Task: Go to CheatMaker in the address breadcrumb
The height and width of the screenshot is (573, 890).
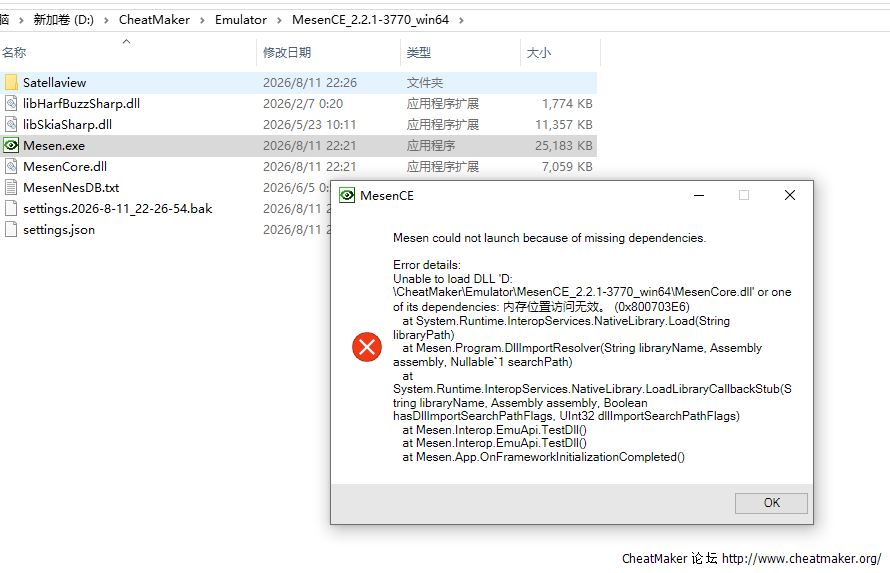Action: 154,20
